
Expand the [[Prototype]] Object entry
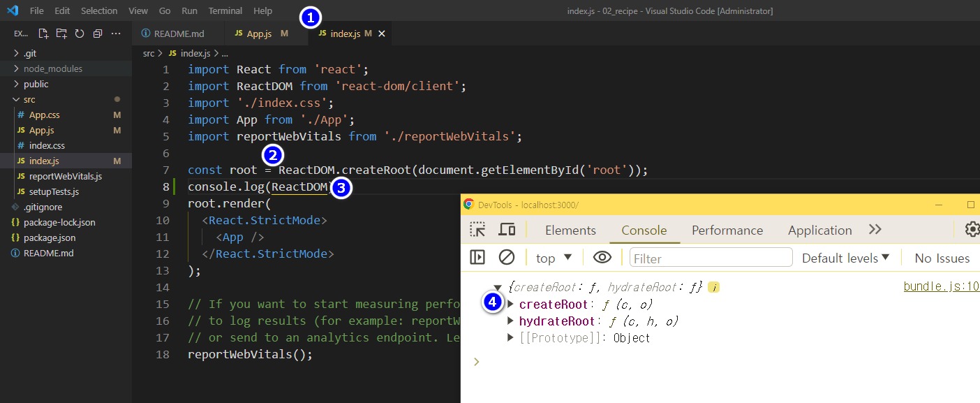511,337
